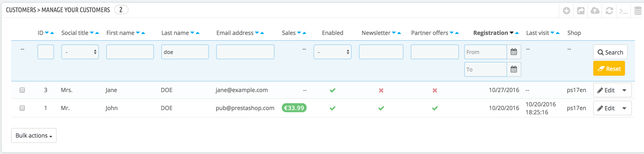The image size is (644, 154).
Task: Click the yellow Reset button
Action: point(609,69)
